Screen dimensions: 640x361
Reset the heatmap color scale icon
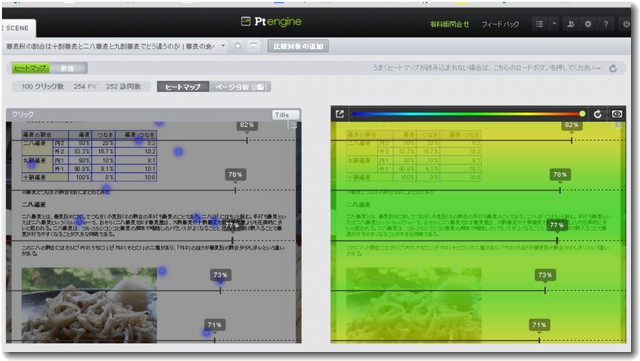point(598,114)
